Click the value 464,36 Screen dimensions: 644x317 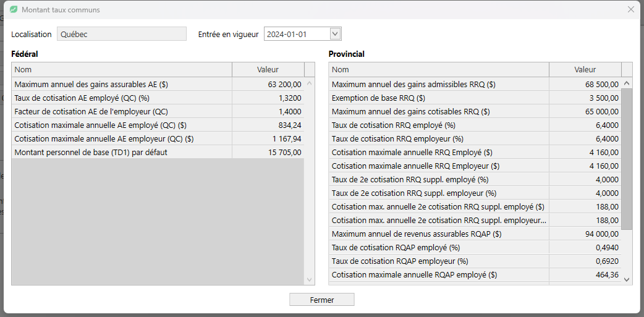[607, 274]
